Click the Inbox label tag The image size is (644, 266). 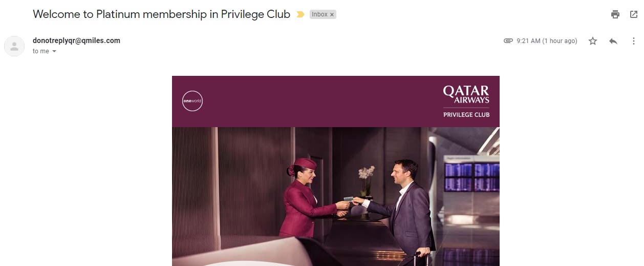pyautogui.click(x=319, y=14)
